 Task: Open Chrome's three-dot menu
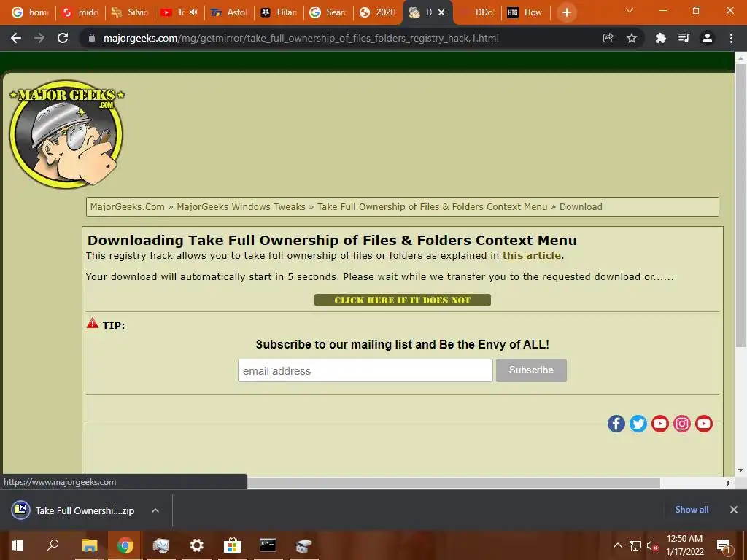click(x=731, y=38)
